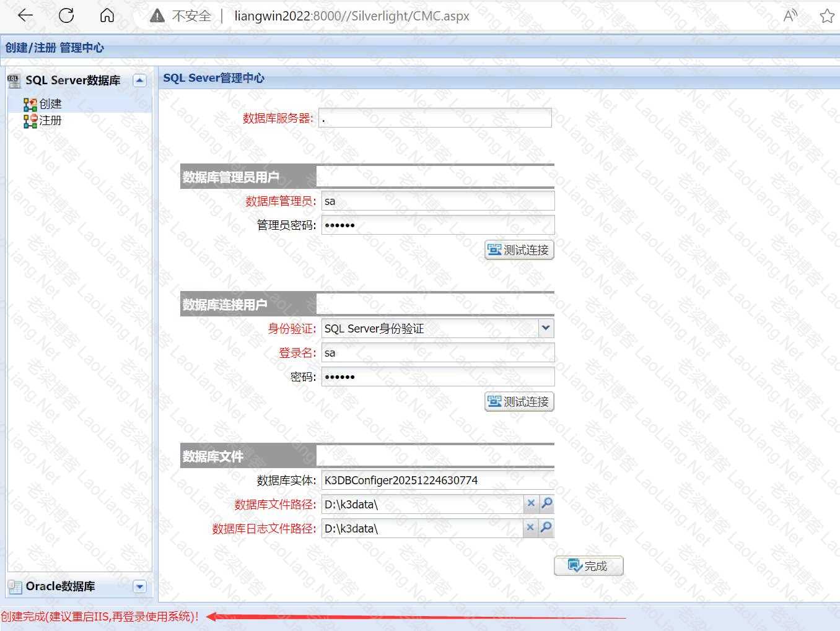This screenshot has width=840, height=631.
Task: Clear the database log file path
Action: click(x=530, y=528)
